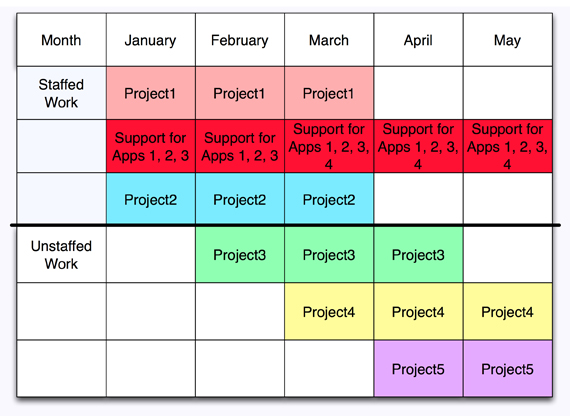Click green Project3 cell under February

pos(240,255)
